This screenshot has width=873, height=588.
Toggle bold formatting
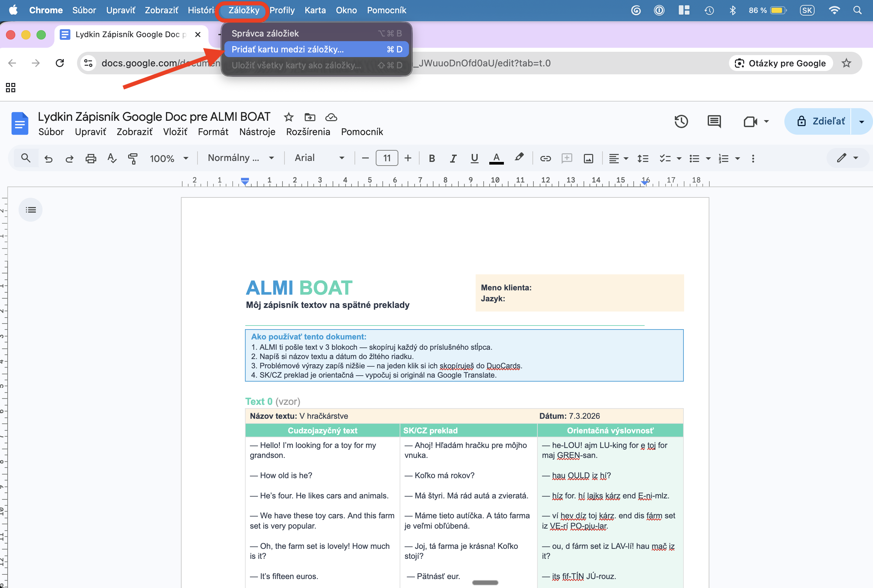click(x=432, y=159)
